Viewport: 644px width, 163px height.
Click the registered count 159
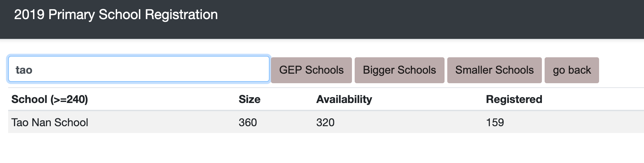click(x=495, y=122)
